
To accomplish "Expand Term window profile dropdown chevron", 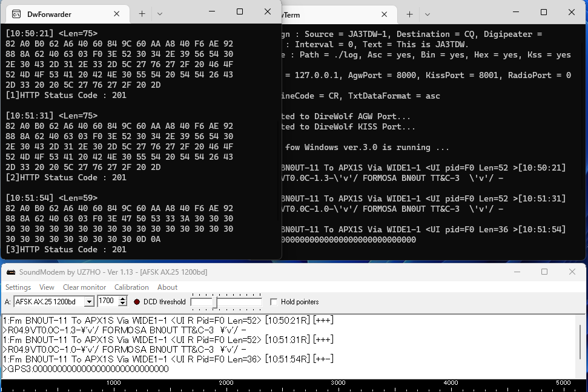I will (x=428, y=15).
